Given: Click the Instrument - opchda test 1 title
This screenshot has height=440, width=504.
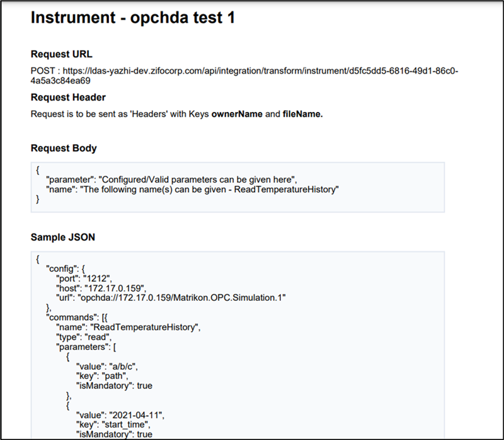Looking at the screenshot, I should [133, 18].
